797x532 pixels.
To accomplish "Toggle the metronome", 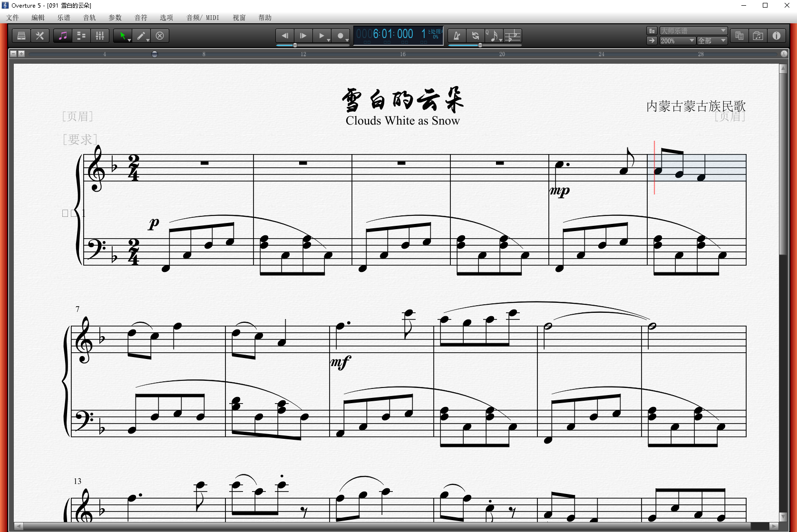I will 457,36.
